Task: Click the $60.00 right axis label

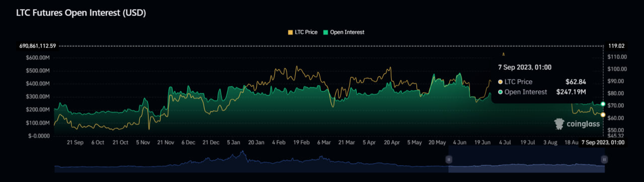Action: click(x=616, y=118)
